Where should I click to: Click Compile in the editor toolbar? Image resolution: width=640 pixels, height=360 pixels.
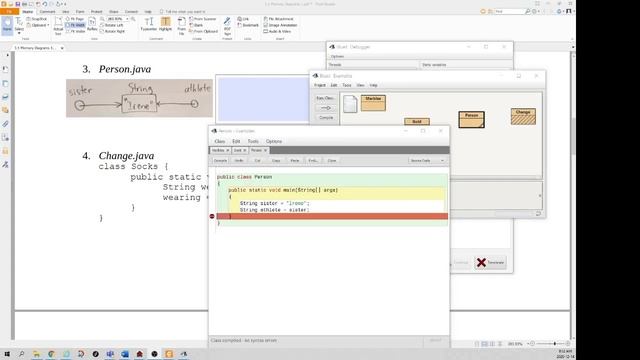pyautogui.click(x=220, y=160)
